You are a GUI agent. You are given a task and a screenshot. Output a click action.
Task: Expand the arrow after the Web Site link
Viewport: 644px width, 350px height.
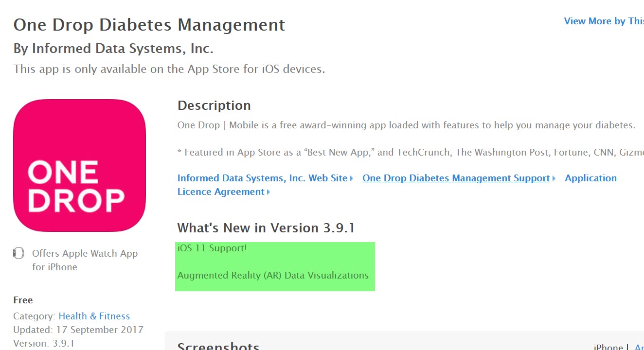(352, 178)
